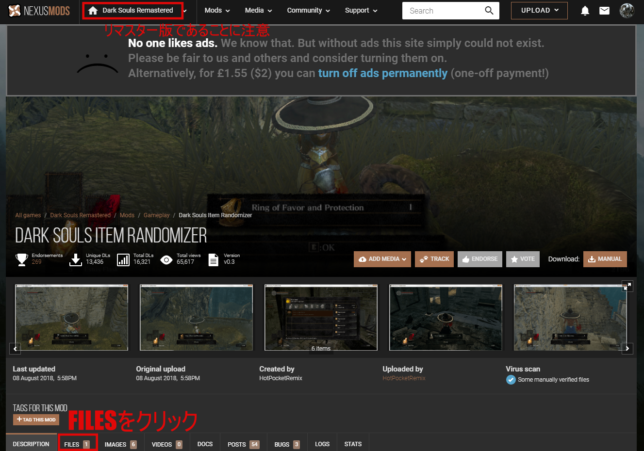Screen dimensions: 644x451
Task: Open the Community dropdown menu
Action: pos(308,11)
